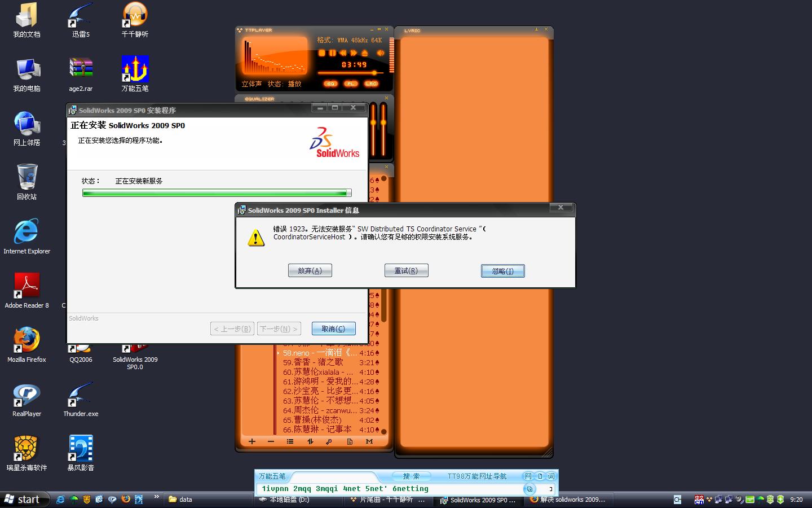Toggle the LRC lyric panel button
812x508 pixels.
click(371, 84)
